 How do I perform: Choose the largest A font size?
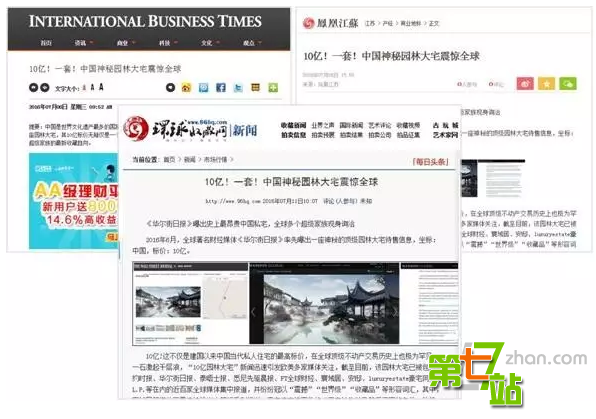tap(101, 87)
